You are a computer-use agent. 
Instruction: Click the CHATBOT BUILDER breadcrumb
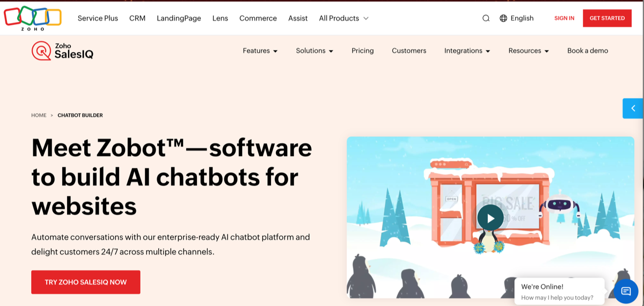(x=80, y=115)
